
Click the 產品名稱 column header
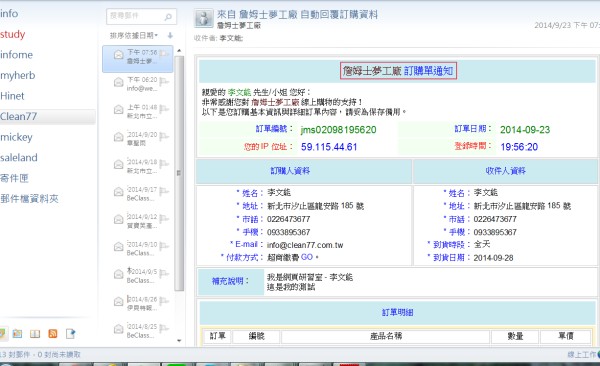click(386, 336)
